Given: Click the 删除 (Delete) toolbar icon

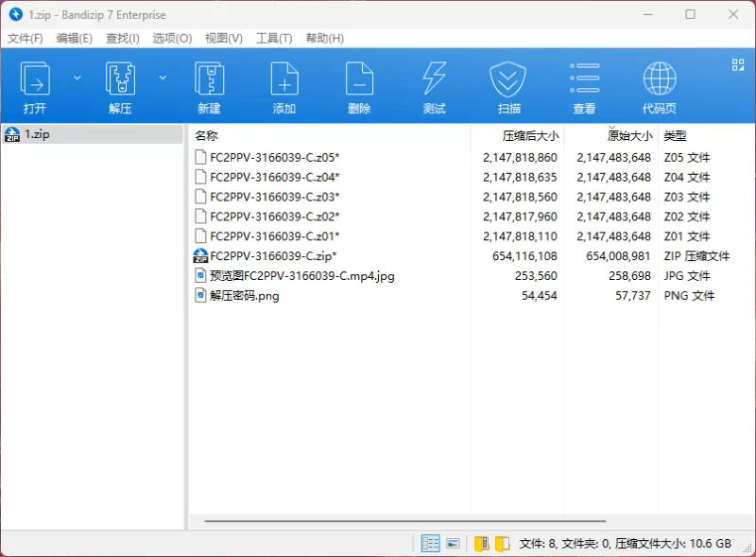Looking at the screenshot, I should coord(359,87).
